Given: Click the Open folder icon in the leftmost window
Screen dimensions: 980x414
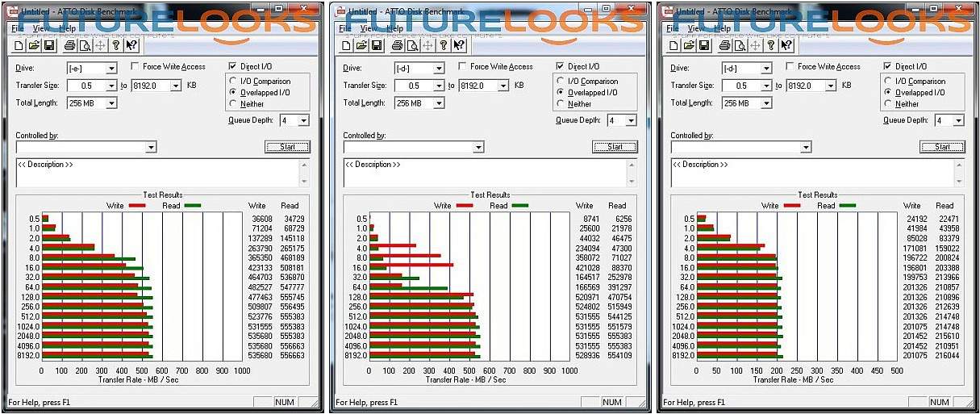Looking at the screenshot, I should pos(35,45).
